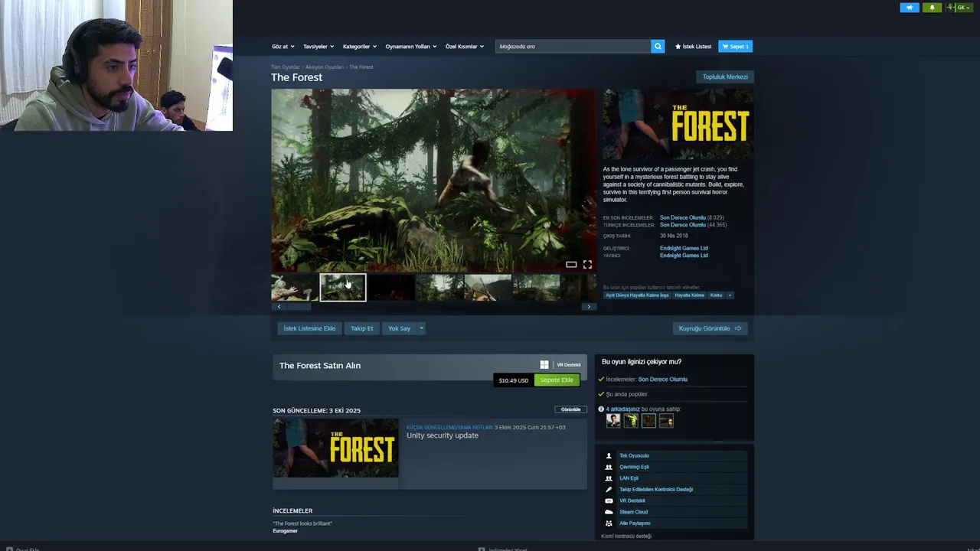The height and width of the screenshot is (551, 980).
Task: Click The Forest breadcrumb link
Action: pos(361,67)
